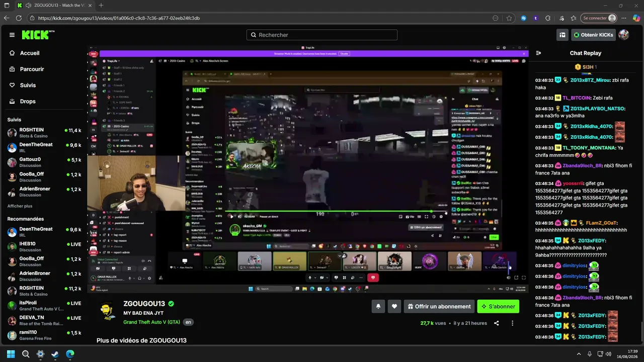The width and height of the screenshot is (644, 362).
Task: Open Microsoft Edge from the taskbar
Action: [x=69, y=354]
